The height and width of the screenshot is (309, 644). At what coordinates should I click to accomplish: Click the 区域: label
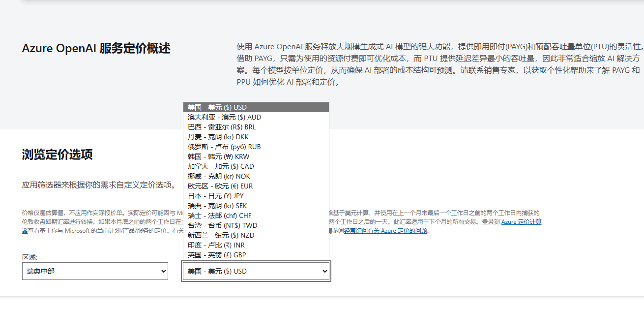[x=29, y=257]
